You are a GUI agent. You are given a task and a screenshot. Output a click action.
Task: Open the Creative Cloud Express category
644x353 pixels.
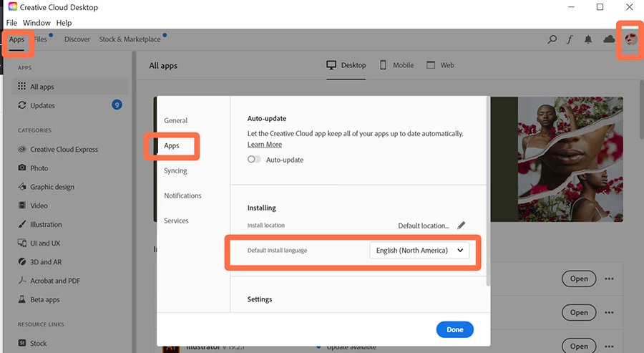pos(58,149)
